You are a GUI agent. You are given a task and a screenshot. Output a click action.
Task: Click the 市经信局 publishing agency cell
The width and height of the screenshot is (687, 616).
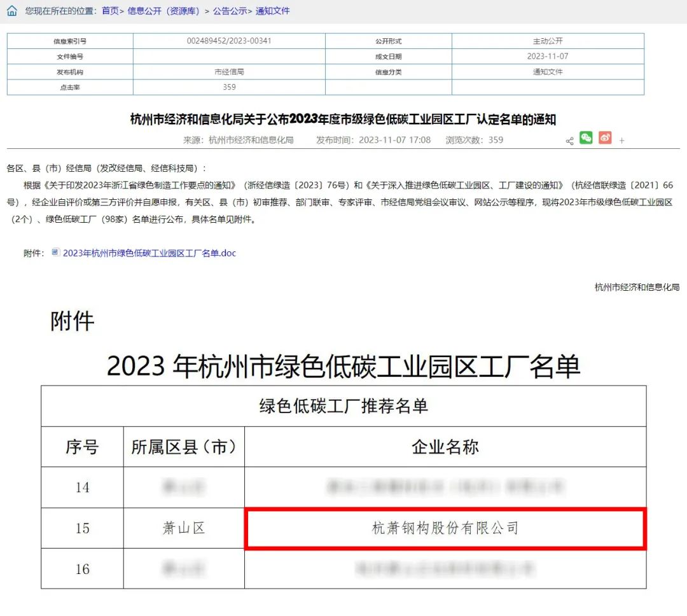229,72
